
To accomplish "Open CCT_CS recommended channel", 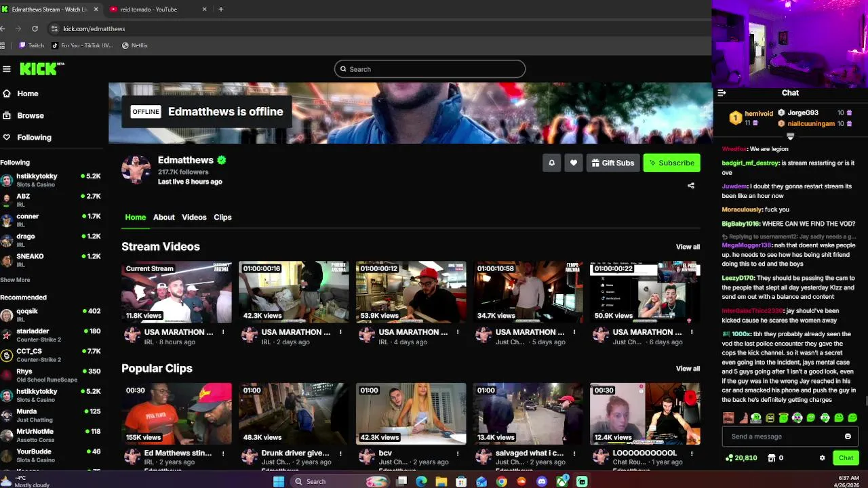I will (51, 355).
